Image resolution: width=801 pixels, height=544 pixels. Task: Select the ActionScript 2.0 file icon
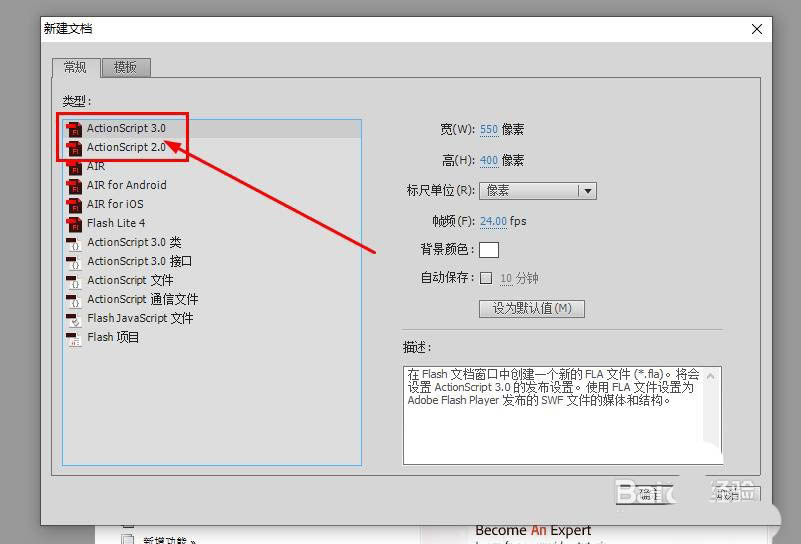click(x=74, y=148)
